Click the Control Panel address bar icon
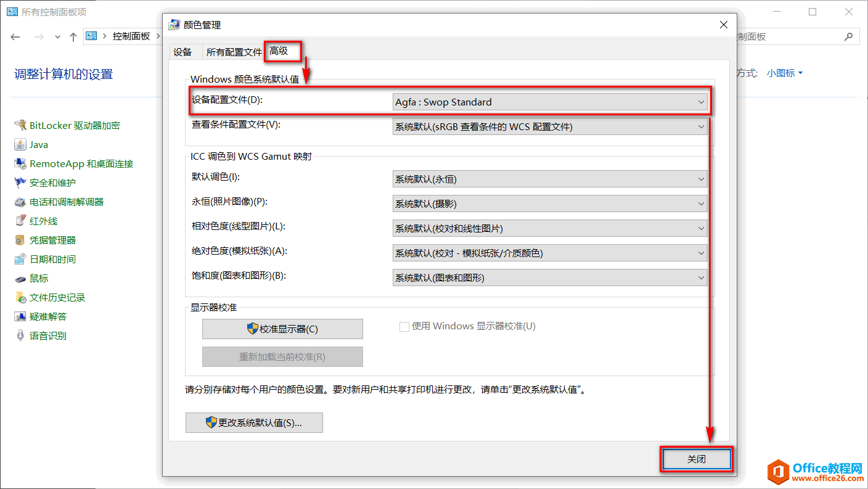Screen dimensions: 868x489 tap(92, 36)
